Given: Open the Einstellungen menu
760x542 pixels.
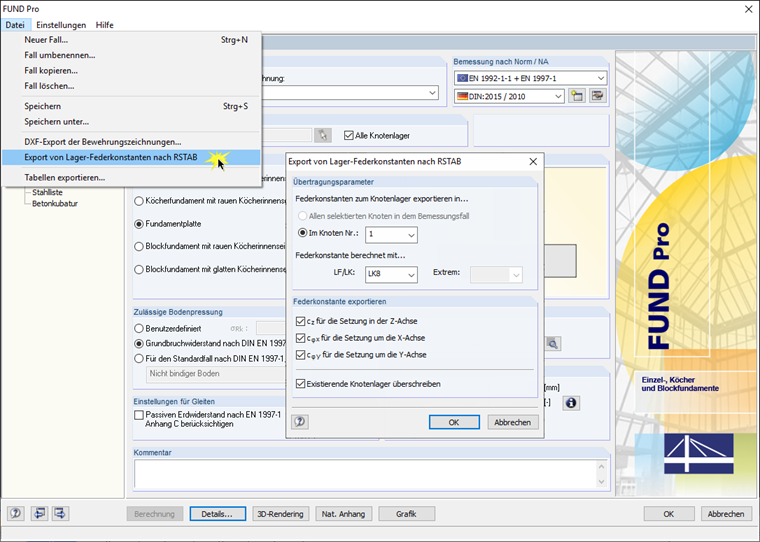Looking at the screenshot, I should (61, 25).
